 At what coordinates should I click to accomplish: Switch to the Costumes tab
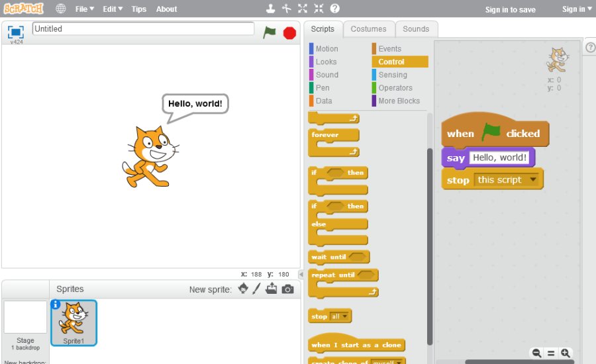click(368, 29)
